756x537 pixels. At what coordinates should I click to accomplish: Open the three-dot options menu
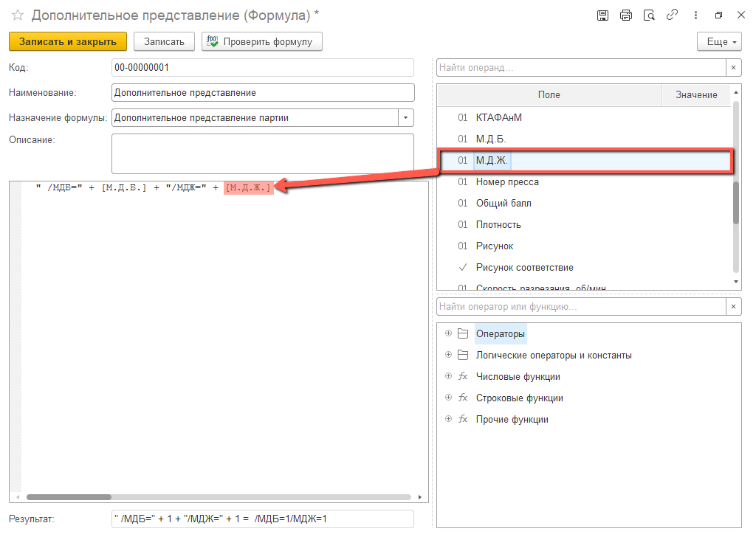click(695, 15)
